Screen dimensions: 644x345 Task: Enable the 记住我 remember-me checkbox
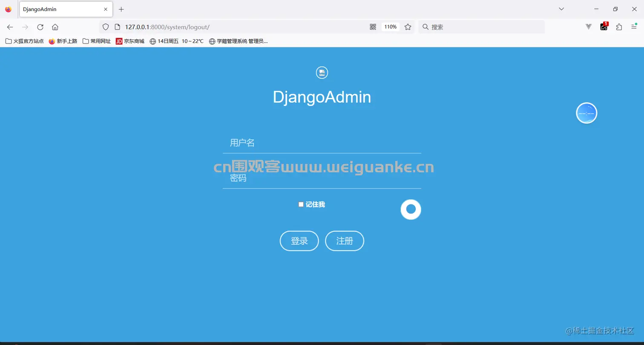[x=301, y=204]
